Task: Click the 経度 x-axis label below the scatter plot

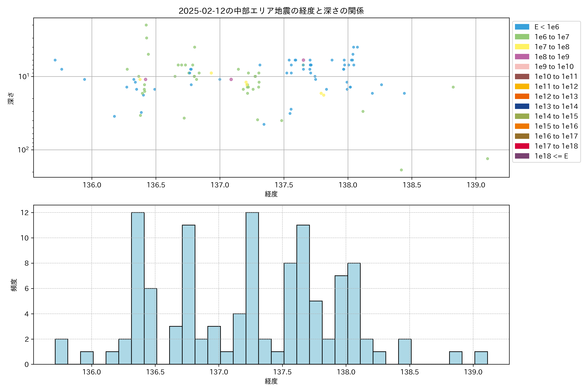Action: 271,194
